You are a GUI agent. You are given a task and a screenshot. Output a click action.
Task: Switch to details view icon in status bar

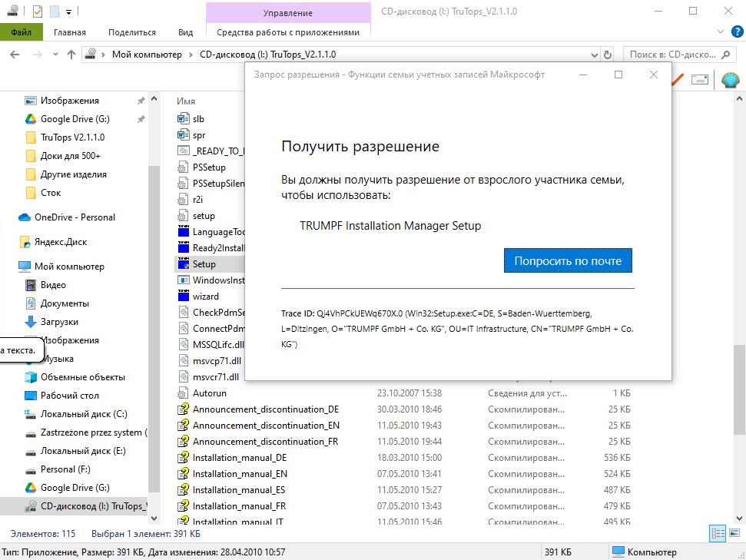tap(718, 533)
